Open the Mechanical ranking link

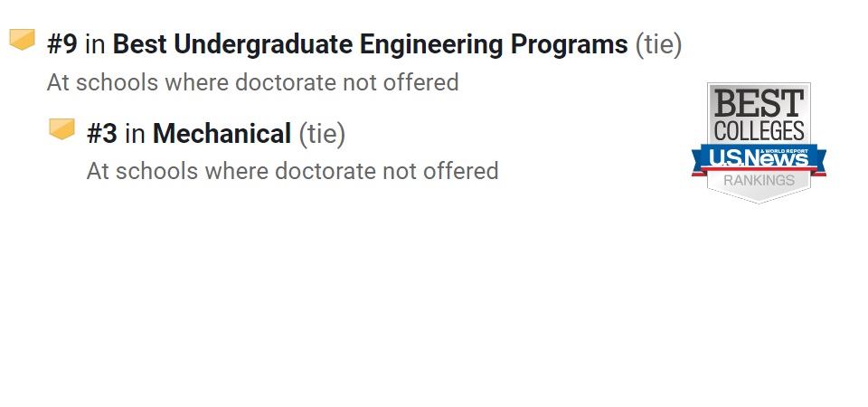222,134
